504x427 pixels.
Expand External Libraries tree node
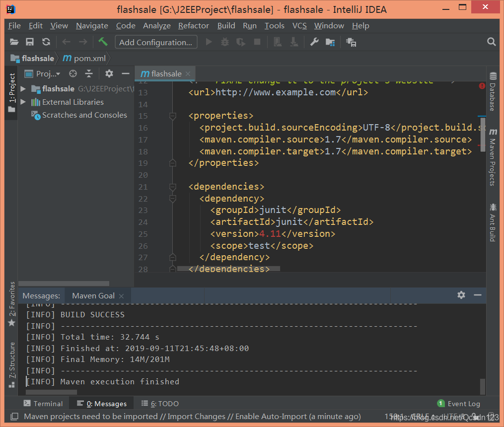(x=23, y=102)
